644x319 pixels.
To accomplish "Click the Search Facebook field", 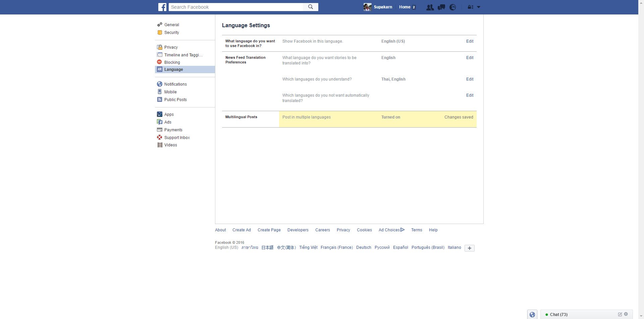I will point(236,7).
